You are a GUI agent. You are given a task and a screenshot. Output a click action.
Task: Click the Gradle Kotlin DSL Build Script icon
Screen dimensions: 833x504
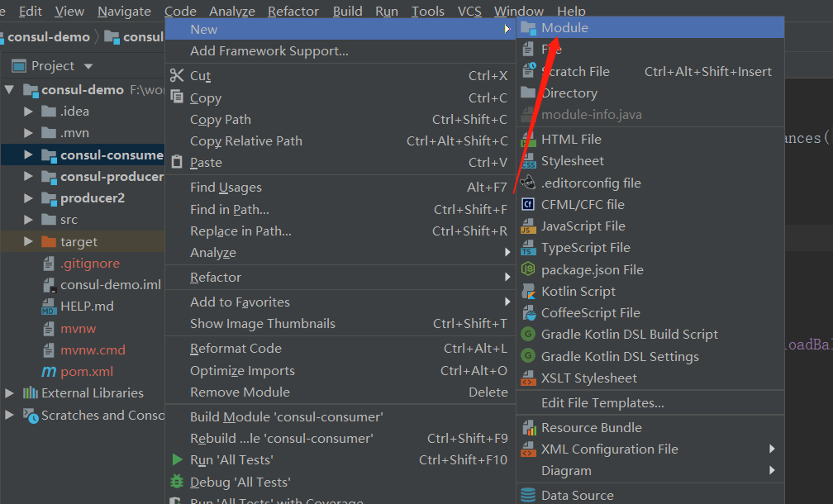click(x=528, y=335)
